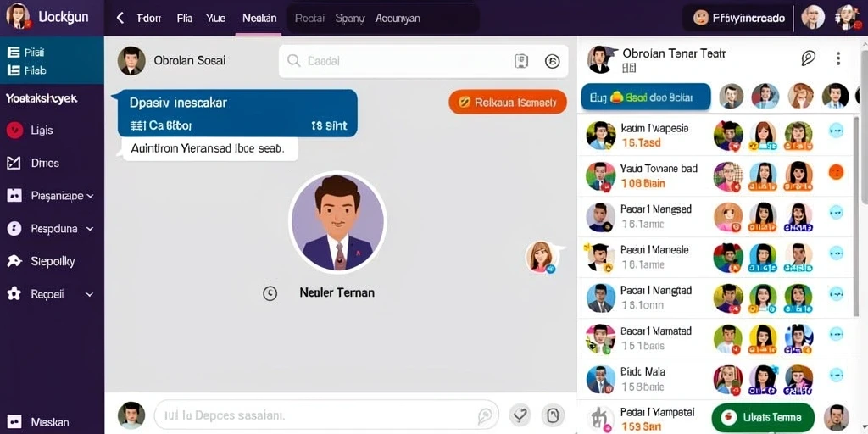
Task: Click the attachment icon next to heart
Action: click(553, 415)
